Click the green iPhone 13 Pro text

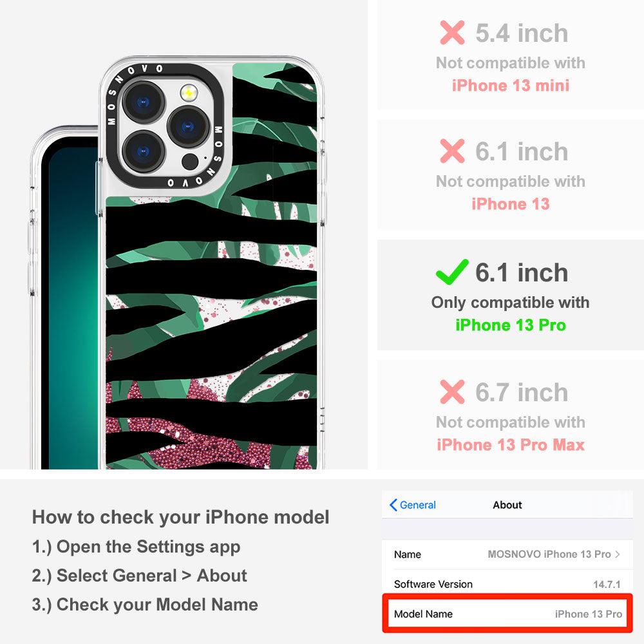click(x=511, y=325)
